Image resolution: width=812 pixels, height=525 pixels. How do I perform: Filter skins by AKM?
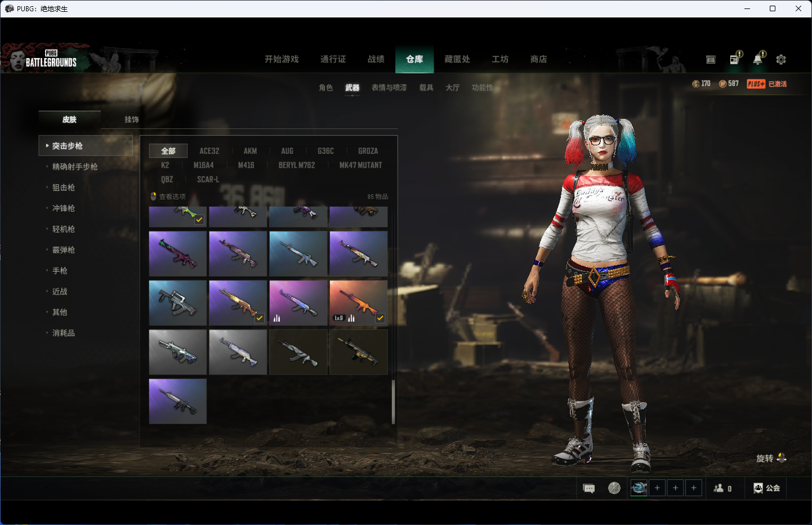click(250, 151)
